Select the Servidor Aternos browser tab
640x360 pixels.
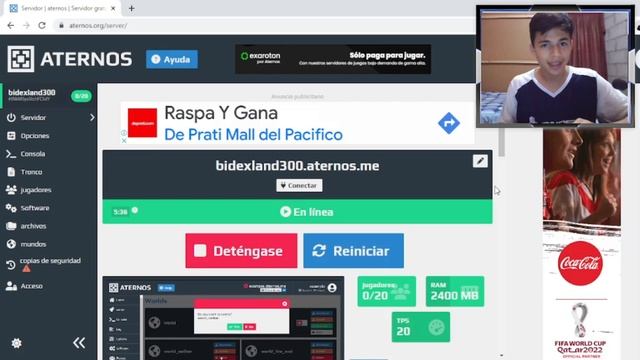[63, 8]
